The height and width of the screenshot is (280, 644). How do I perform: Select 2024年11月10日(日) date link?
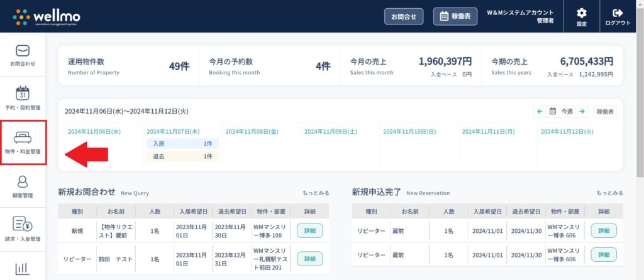[x=409, y=132]
